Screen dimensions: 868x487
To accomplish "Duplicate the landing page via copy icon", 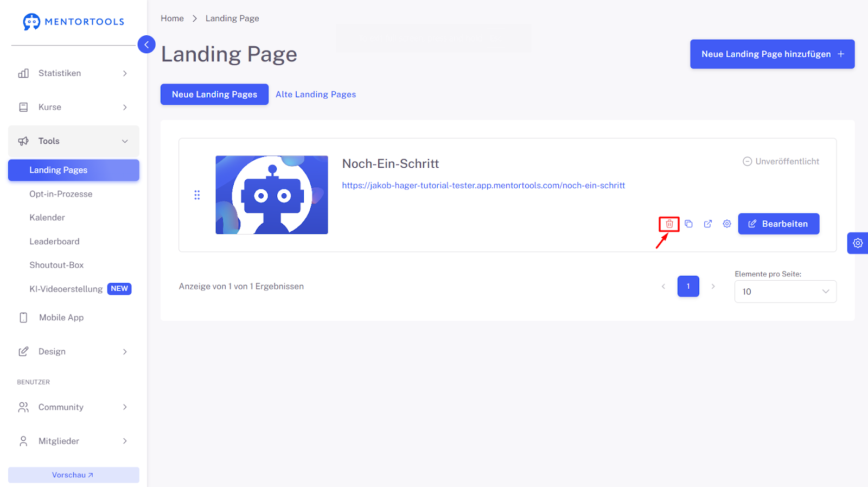I will click(x=688, y=224).
